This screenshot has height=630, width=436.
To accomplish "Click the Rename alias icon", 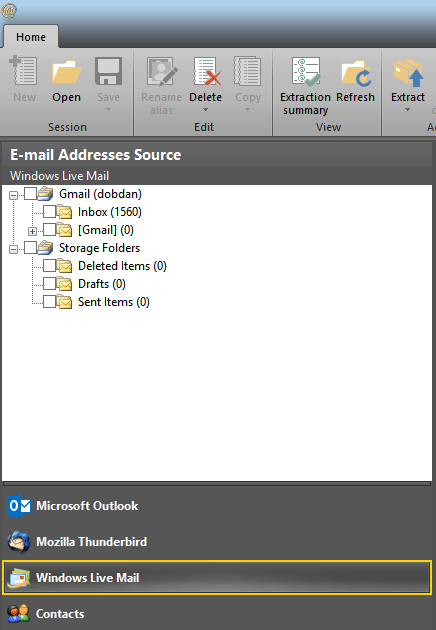I will [162, 71].
